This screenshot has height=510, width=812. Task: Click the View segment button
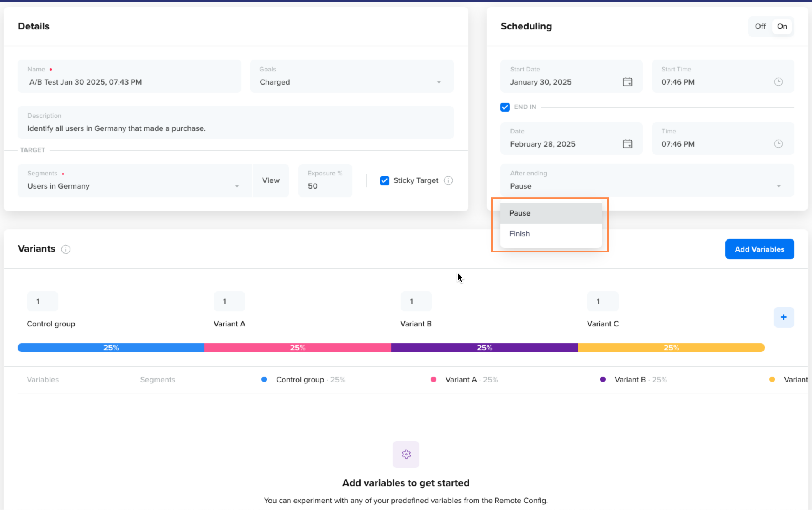pos(271,180)
